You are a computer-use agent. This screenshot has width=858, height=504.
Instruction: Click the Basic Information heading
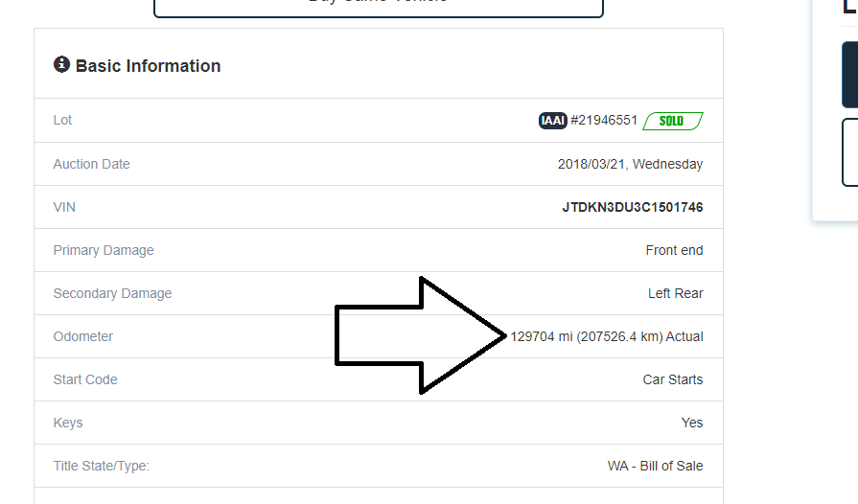coord(148,66)
